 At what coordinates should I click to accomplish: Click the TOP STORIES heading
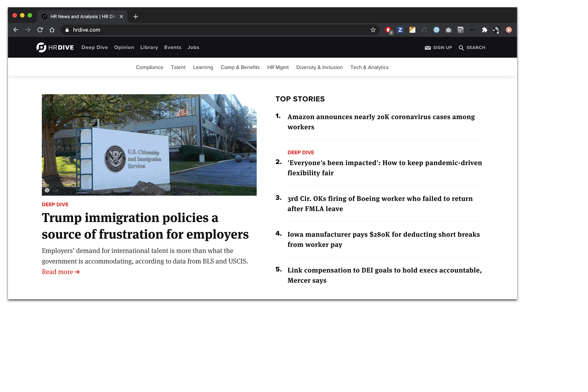coord(300,99)
